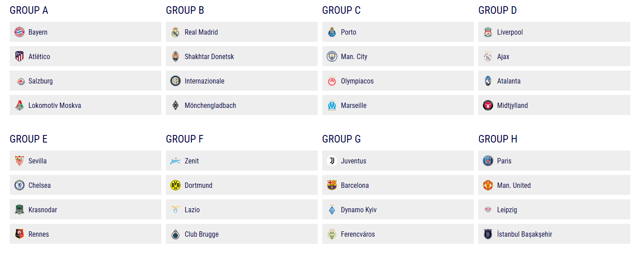Click the Barcelona crest icon
Screen dimensions: 644x254
coord(332,185)
